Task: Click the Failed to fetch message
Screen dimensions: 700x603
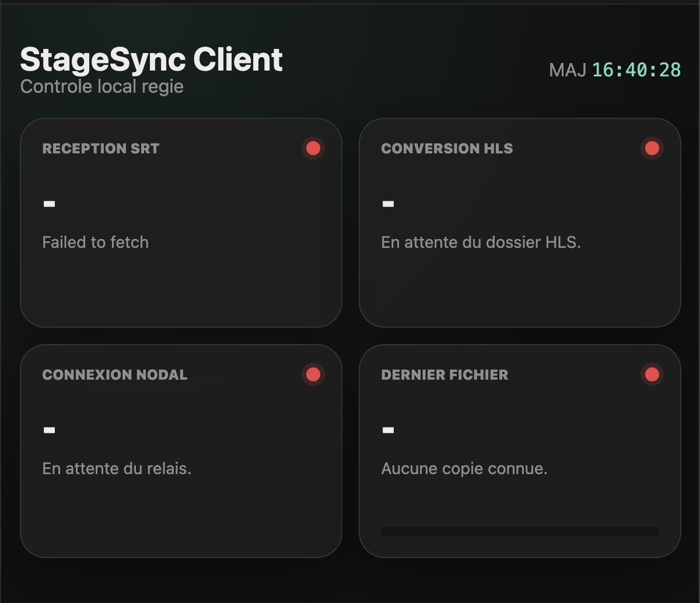Action: pos(96,242)
